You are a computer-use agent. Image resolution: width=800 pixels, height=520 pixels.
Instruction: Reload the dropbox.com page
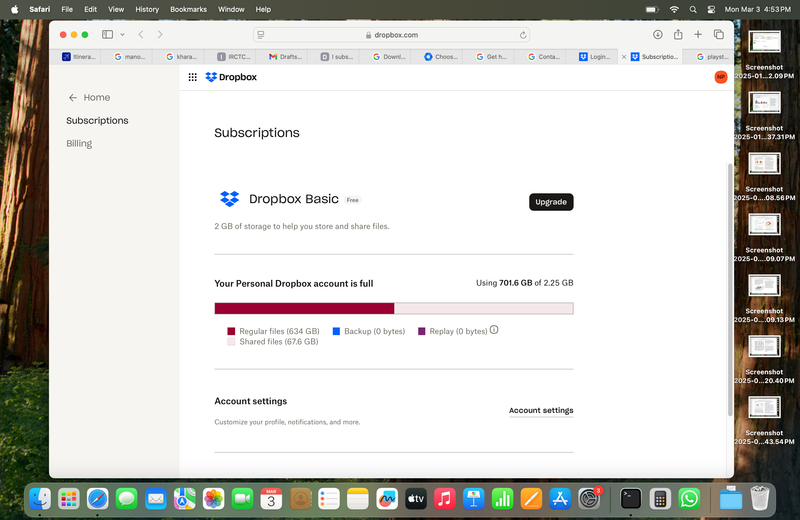click(523, 35)
